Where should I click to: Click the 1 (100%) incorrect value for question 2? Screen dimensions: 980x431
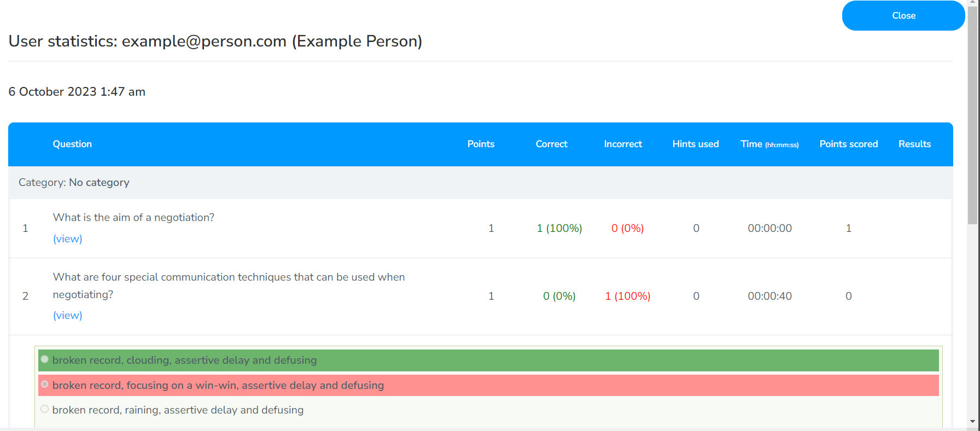(627, 296)
